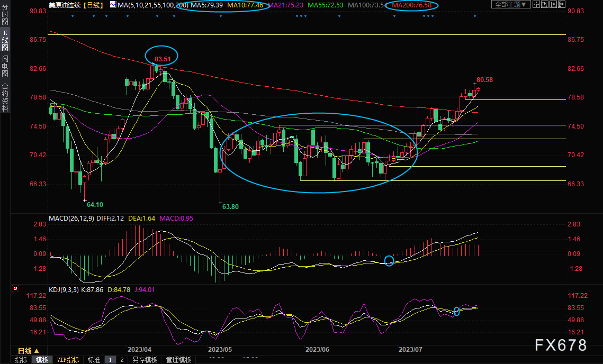Click the KDJ(9,3,3) indicator label

tap(64, 289)
